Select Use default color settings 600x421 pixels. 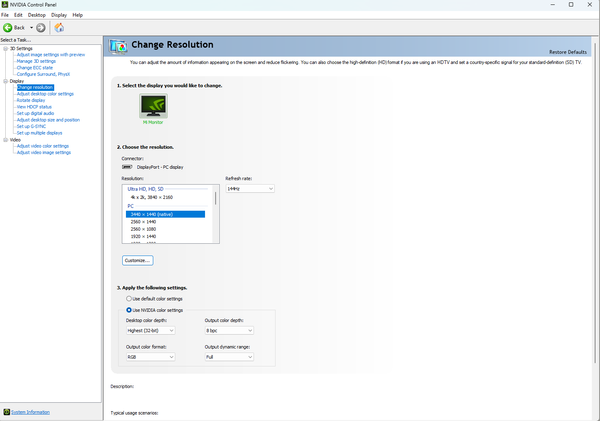[x=128, y=298]
